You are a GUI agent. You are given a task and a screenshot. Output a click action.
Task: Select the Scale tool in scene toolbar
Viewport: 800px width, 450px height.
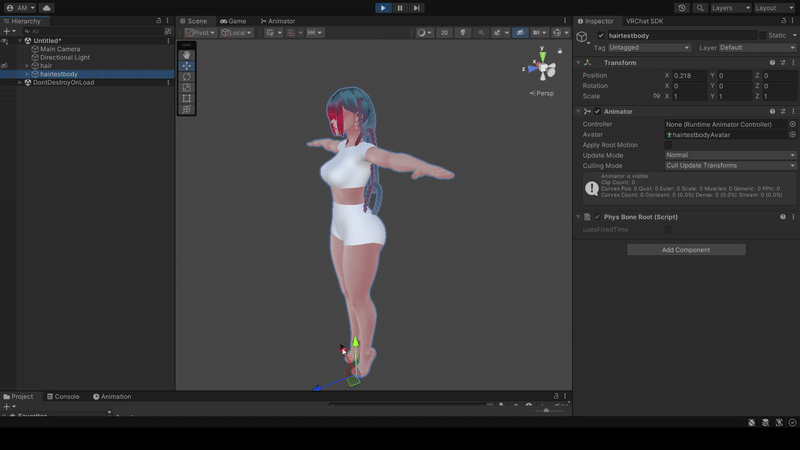pyautogui.click(x=187, y=88)
